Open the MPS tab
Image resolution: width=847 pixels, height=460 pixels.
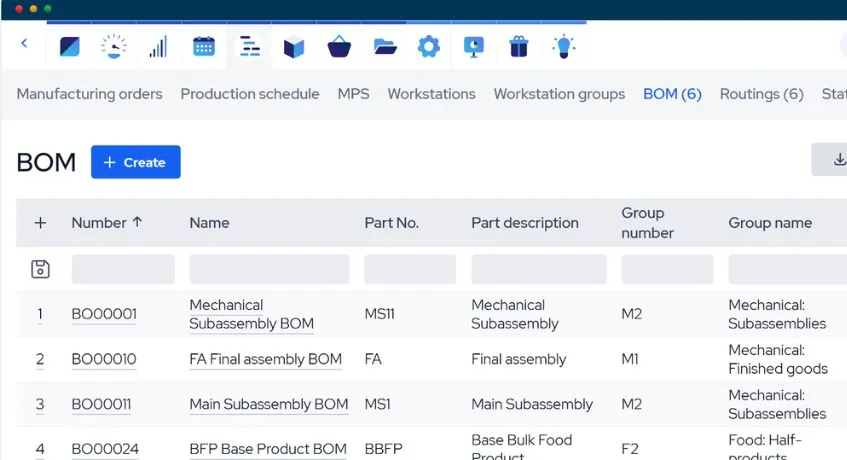pyautogui.click(x=354, y=94)
